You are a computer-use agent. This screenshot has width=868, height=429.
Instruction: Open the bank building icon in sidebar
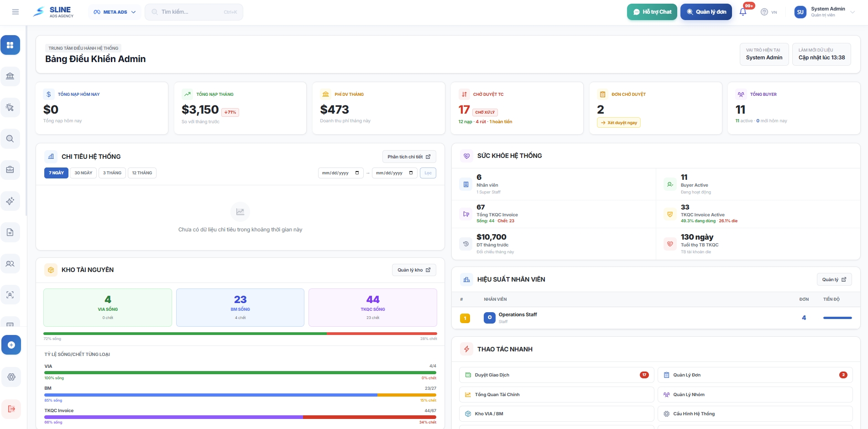tap(10, 76)
